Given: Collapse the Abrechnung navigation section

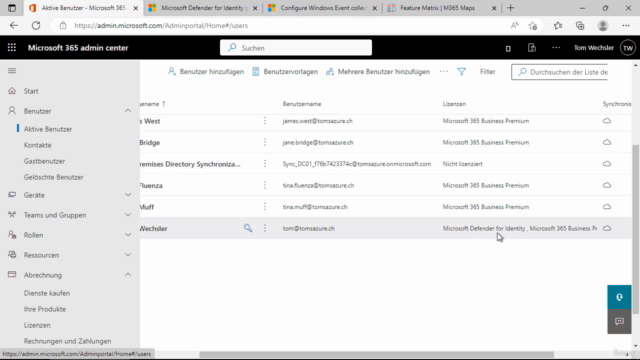Looking at the screenshot, I should (x=128, y=275).
